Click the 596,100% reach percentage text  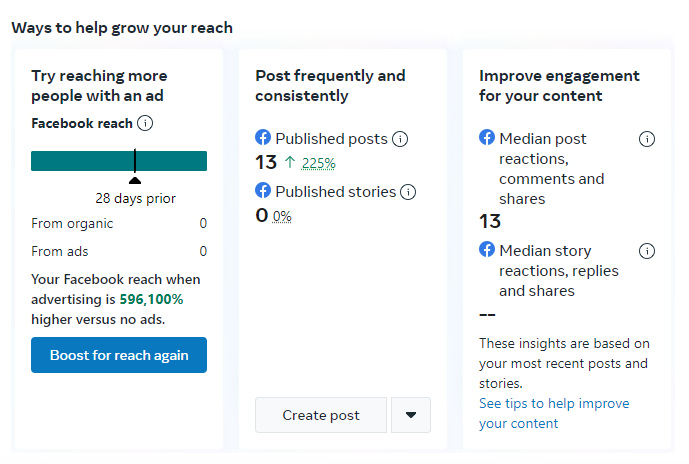coord(151,299)
